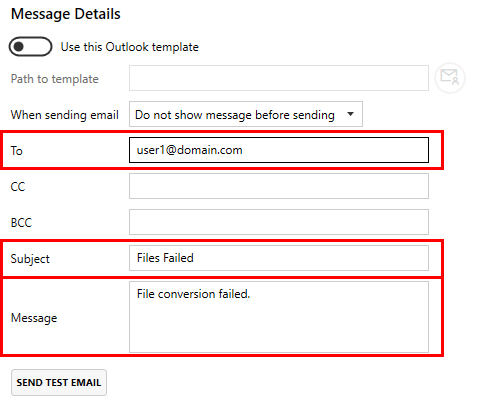
Task: Click the Path to template input field
Action: [x=279, y=78]
